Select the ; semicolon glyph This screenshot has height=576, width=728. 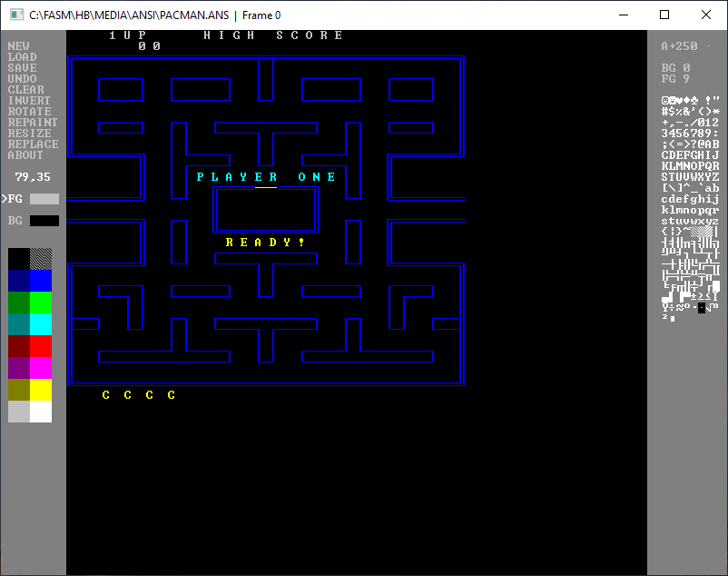[664, 144]
